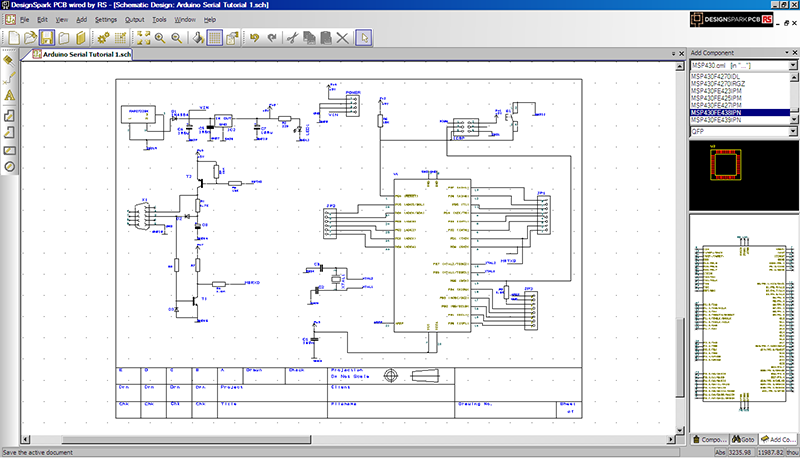Open the Settings menu
The width and height of the screenshot is (800, 458).
pyautogui.click(x=106, y=19)
